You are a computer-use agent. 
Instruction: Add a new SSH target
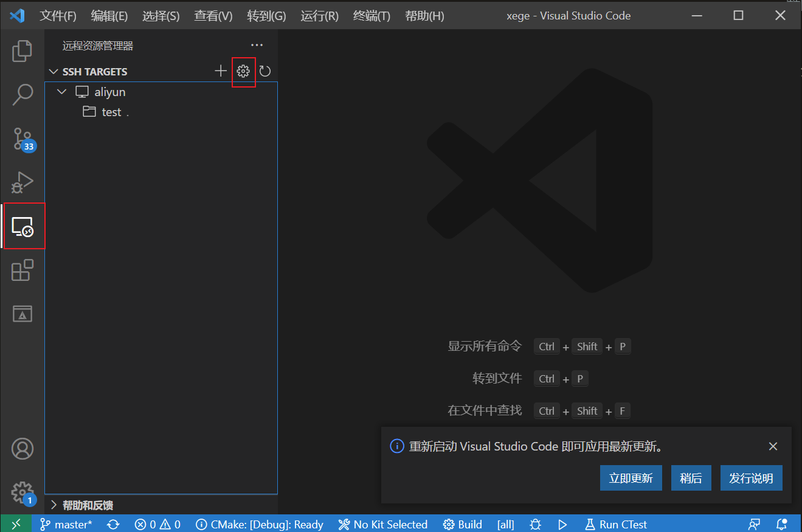[x=221, y=71]
